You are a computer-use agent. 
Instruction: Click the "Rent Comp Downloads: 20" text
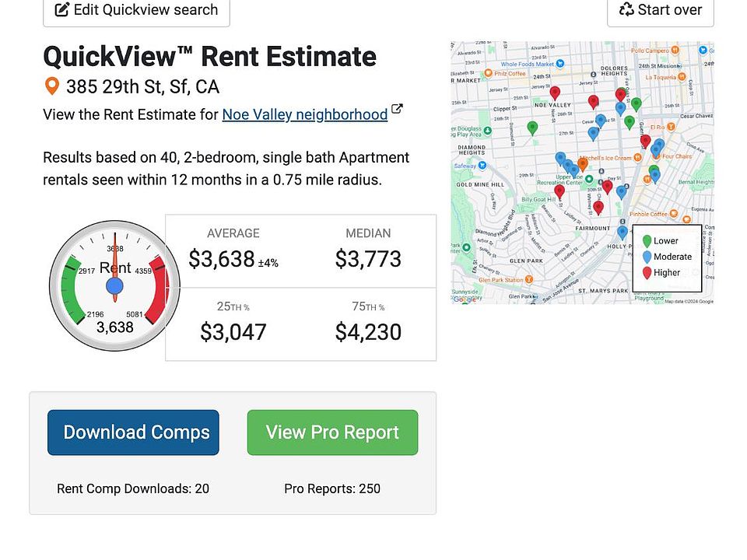(133, 488)
